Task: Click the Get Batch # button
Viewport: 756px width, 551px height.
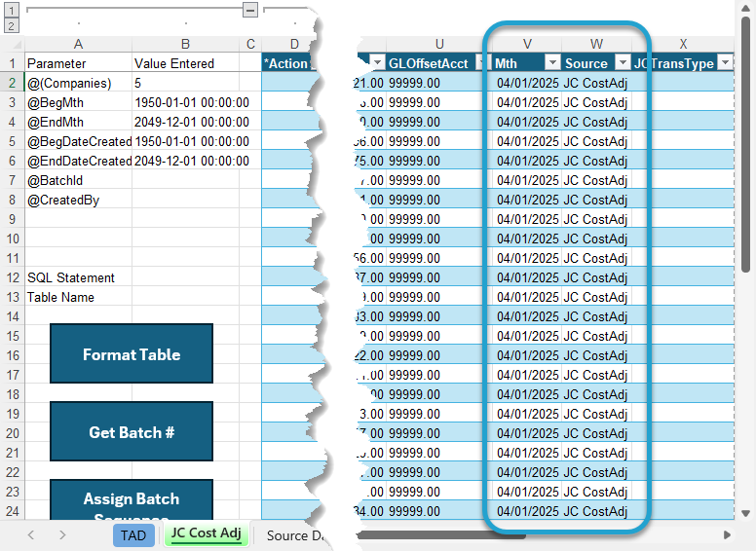Action: [x=132, y=432]
